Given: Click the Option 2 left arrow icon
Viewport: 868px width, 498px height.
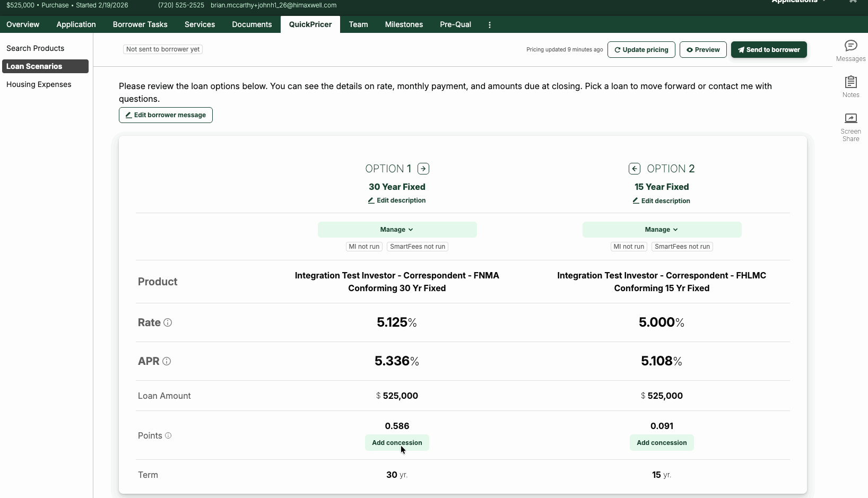Looking at the screenshot, I should coord(635,169).
